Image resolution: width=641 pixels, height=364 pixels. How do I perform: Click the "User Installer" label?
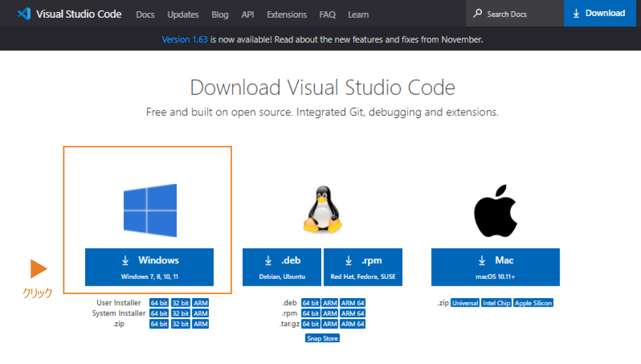(118, 303)
